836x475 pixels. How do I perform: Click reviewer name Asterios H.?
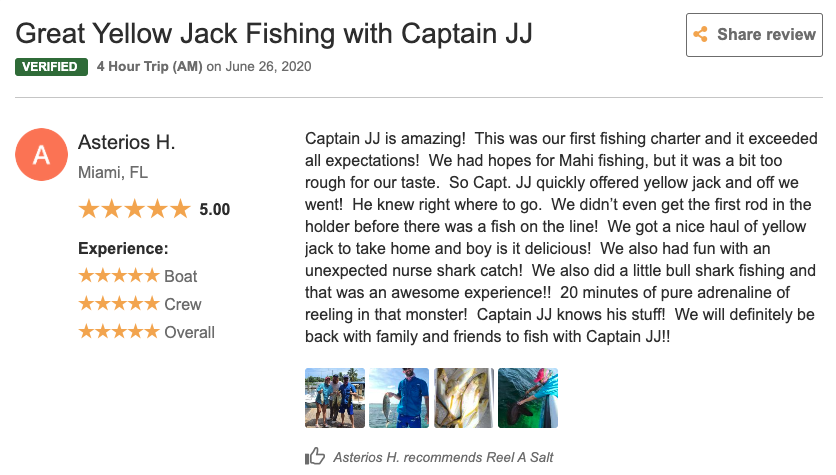coord(126,143)
